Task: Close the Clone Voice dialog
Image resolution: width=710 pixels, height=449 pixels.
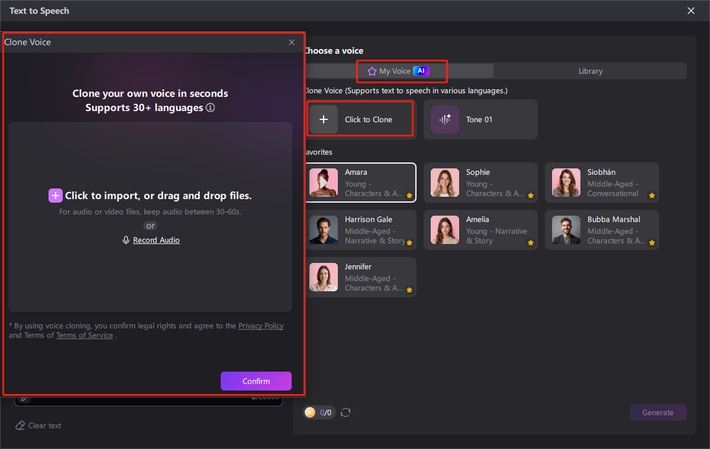Action: 291,42
